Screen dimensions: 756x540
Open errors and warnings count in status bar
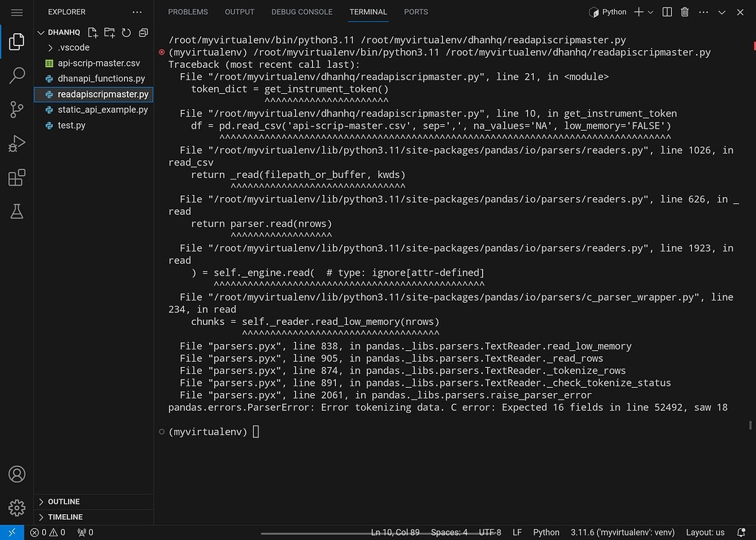pos(47,533)
